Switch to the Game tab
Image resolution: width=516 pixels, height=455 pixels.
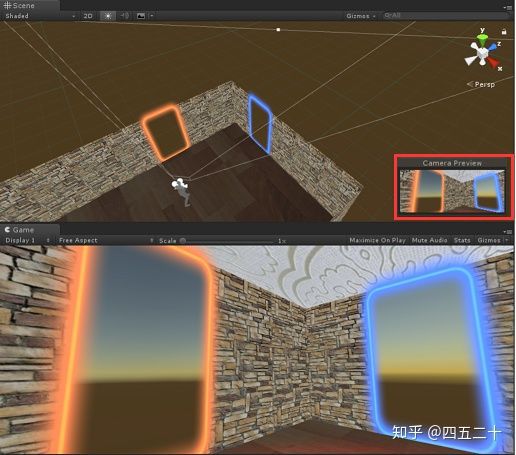(30, 230)
